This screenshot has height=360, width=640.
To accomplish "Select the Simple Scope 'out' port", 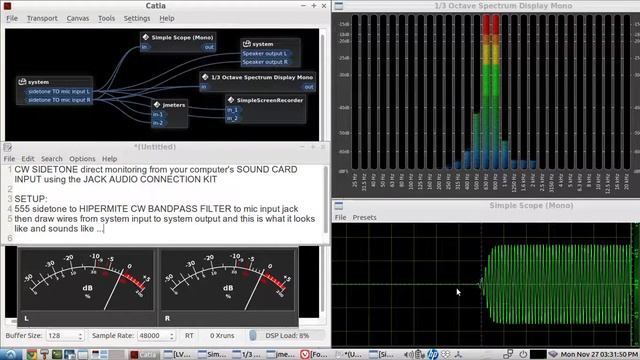I will pos(209,47).
